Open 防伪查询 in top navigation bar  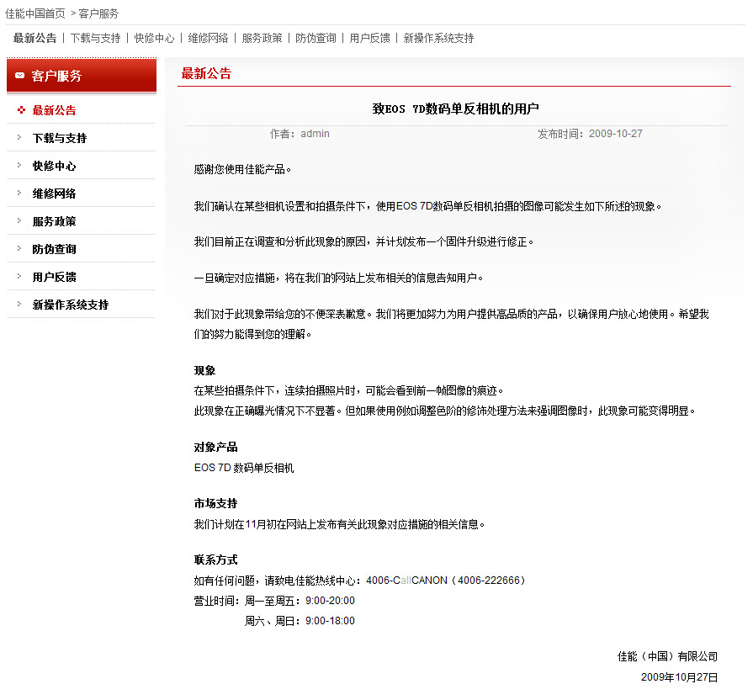pyautogui.click(x=316, y=38)
